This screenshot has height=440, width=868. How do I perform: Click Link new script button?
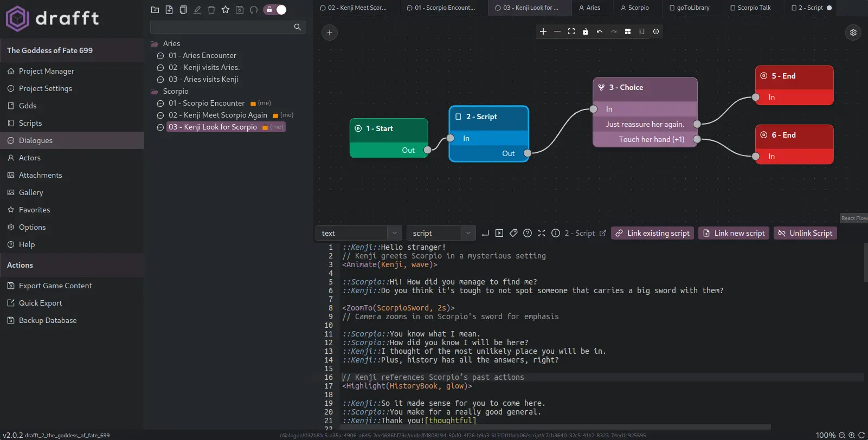pyautogui.click(x=734, y=233)
